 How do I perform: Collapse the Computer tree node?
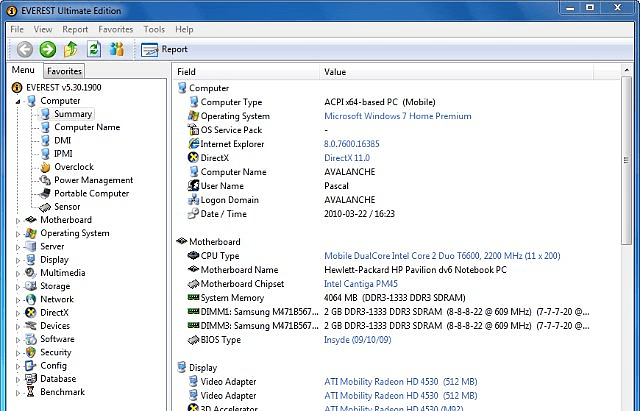[17, 101]
